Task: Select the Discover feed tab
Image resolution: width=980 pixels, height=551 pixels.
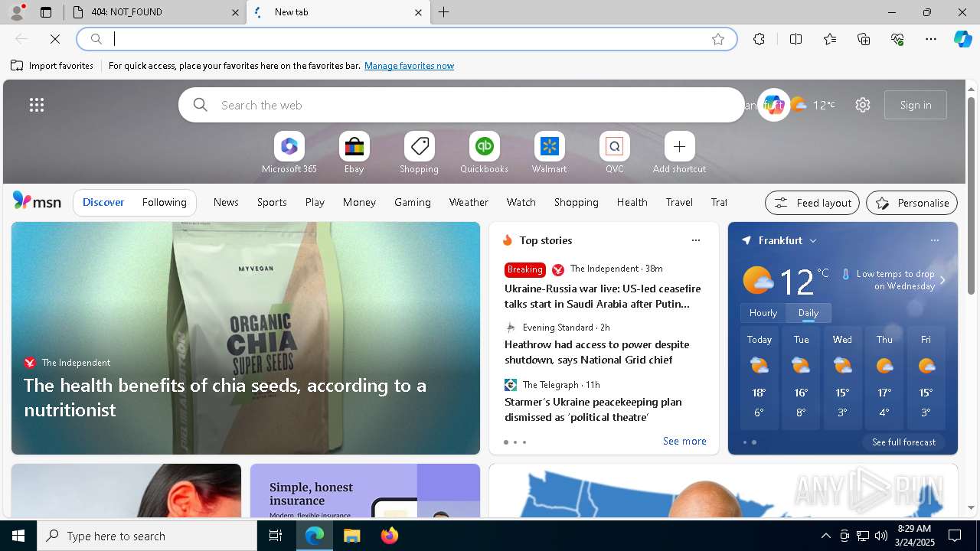Action: click(x=103, y=202)
